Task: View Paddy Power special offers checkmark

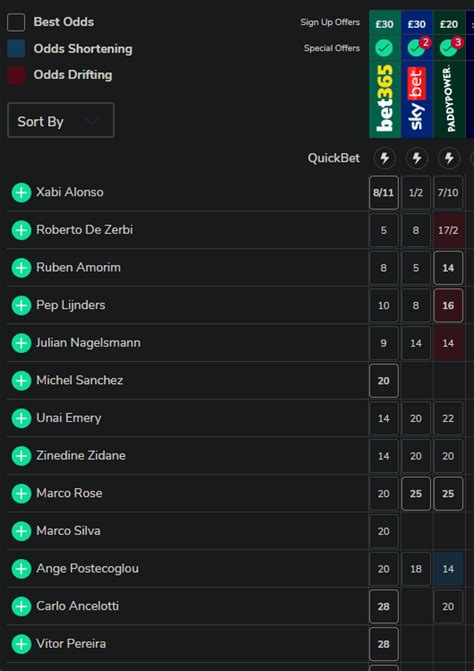Action: 449,48
